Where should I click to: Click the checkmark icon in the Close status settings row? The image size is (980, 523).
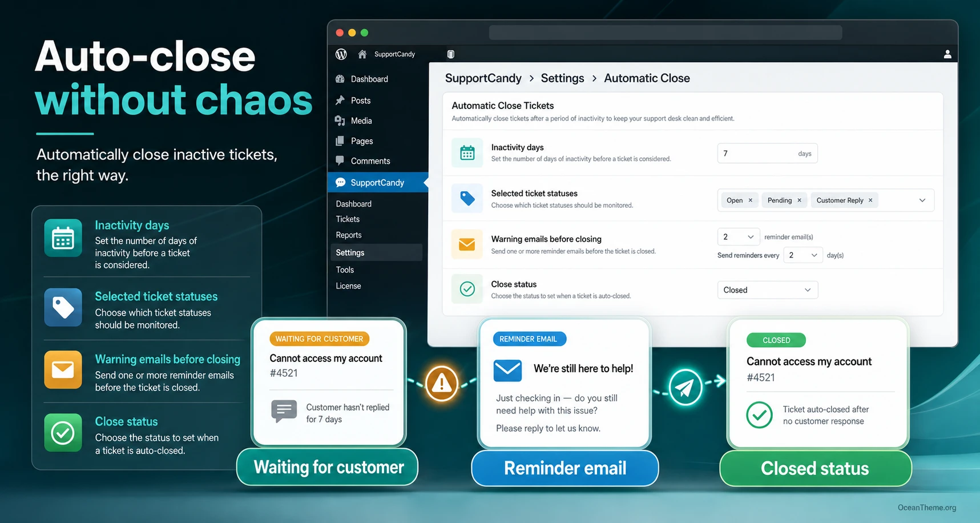[x=467, y=289]
